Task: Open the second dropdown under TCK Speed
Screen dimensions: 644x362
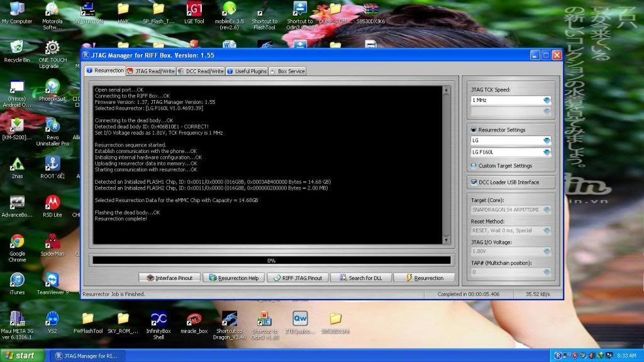Action: 547,111
